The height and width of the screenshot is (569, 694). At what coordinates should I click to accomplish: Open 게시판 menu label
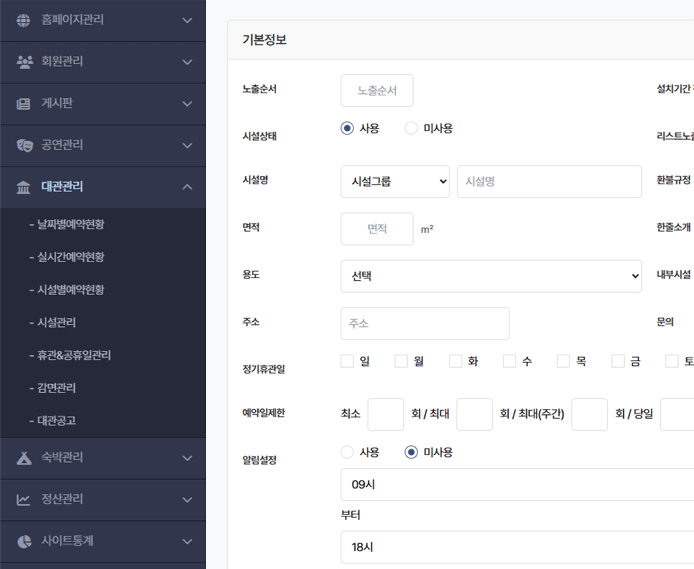click(57, 103)
